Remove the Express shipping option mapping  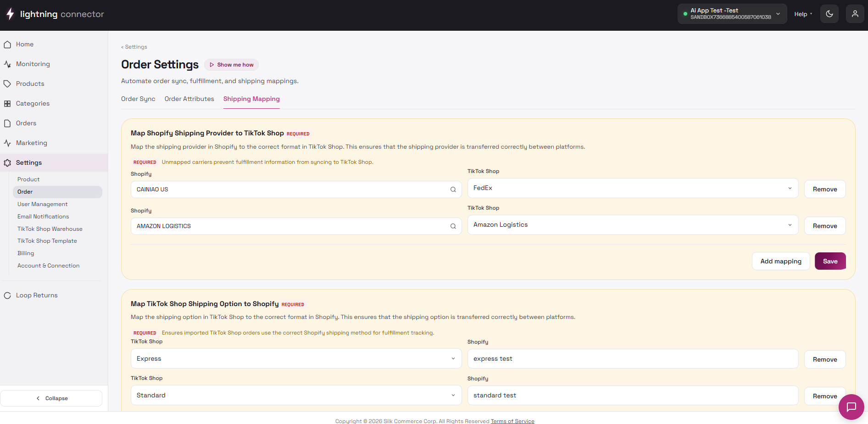(x=825, y=359)
